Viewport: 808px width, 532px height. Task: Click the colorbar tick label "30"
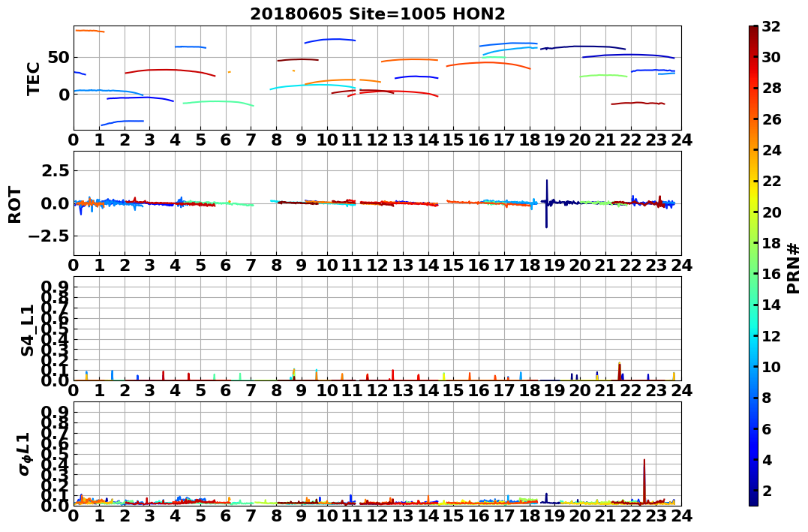pos(771,57)
